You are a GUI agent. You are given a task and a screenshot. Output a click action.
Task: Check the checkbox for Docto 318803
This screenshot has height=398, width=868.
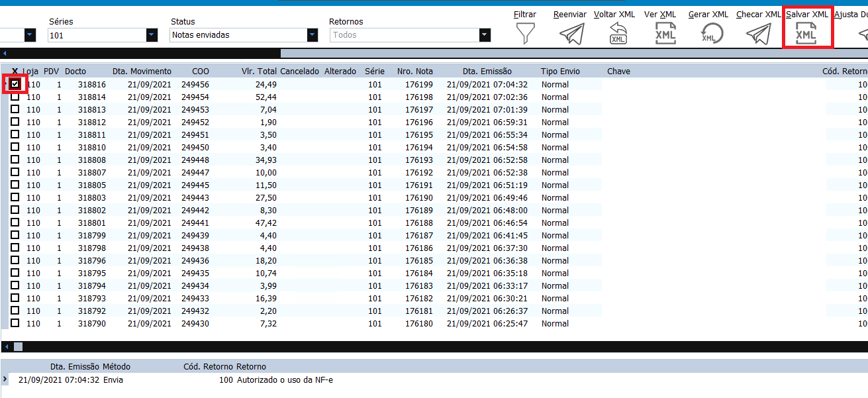click(15, 197)
